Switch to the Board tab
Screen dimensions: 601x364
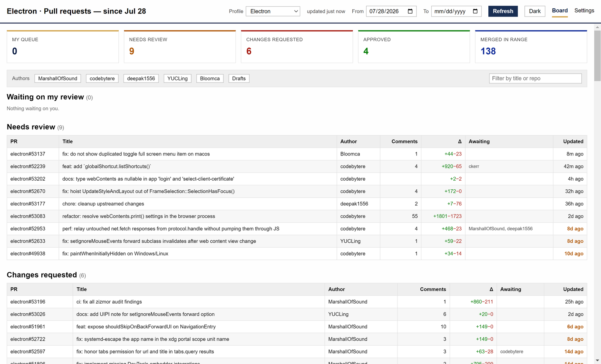point(560,11)
